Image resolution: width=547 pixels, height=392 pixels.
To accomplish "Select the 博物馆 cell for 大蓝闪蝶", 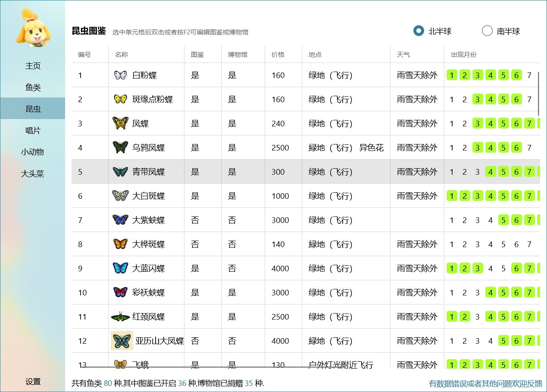I will 243,268.
